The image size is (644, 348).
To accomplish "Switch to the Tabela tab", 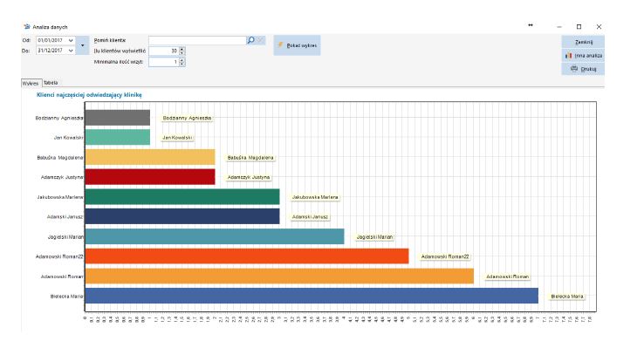I will pyautogui.click(x=51, y=83).
